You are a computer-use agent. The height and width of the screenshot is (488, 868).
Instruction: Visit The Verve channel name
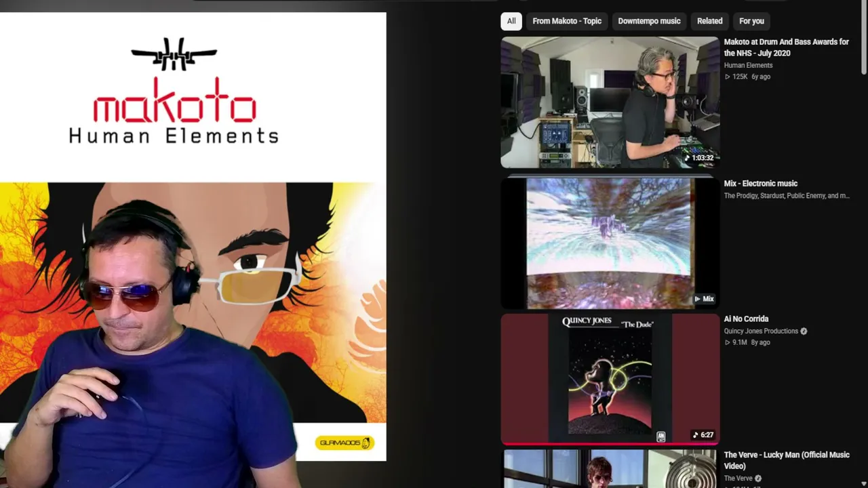(x=738, y=479)
